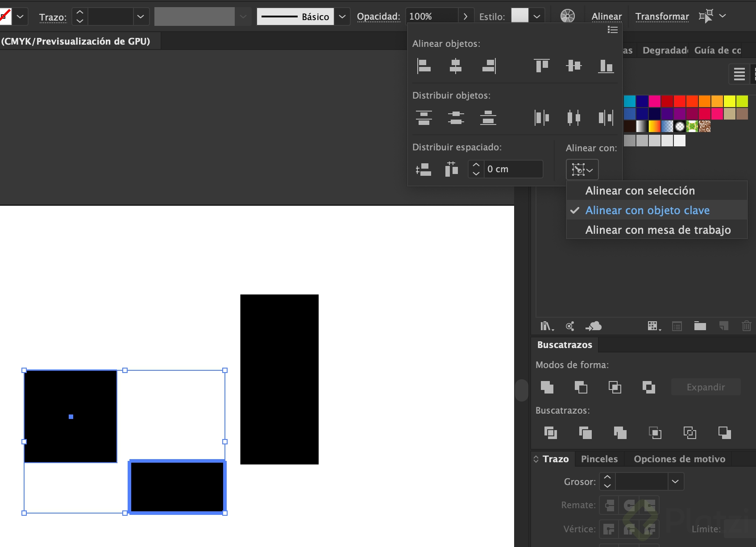Click horizontal align center icon
756x547 pixels.
(x=456, y=66)
